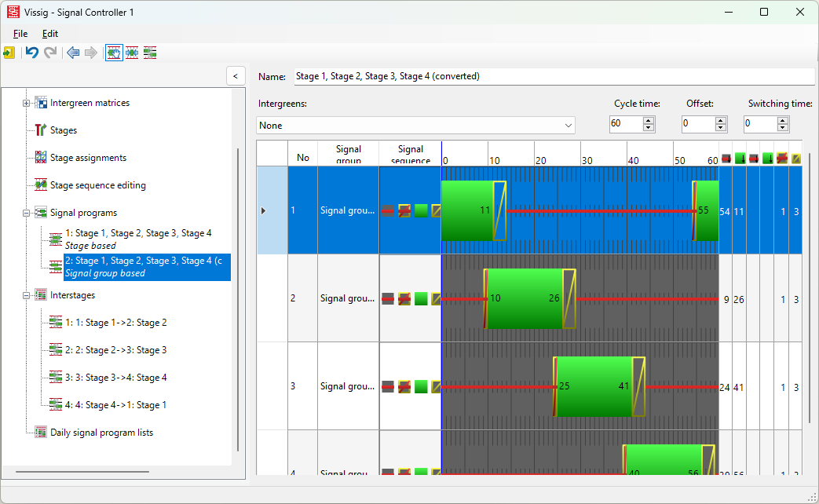
Task: Increase Cycle time with the up spinner
Action: [649, 120]
